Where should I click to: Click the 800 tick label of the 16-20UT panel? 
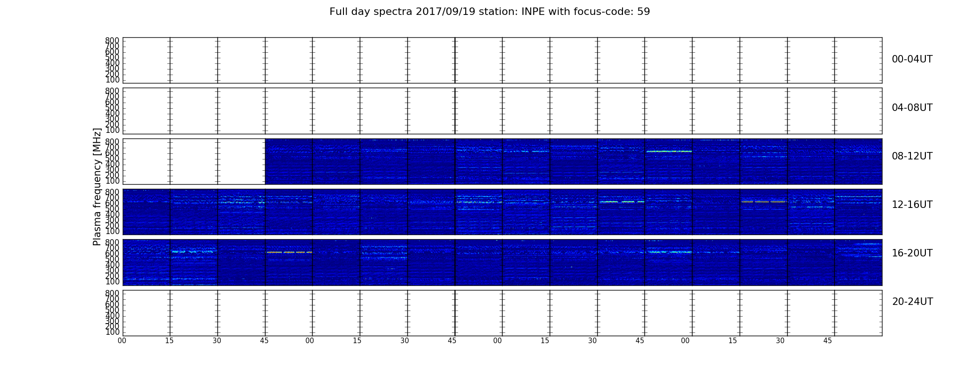(x=112, y=242)
